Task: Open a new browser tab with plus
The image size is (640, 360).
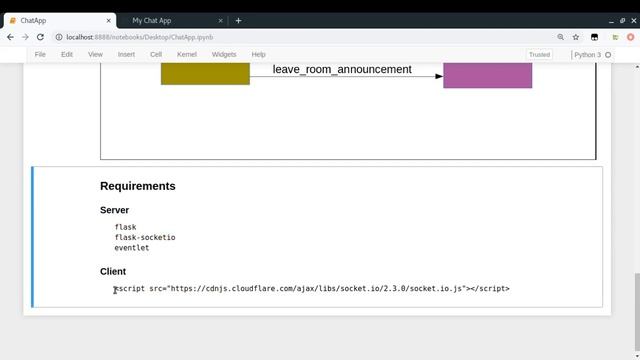Action: pos(238,20)
